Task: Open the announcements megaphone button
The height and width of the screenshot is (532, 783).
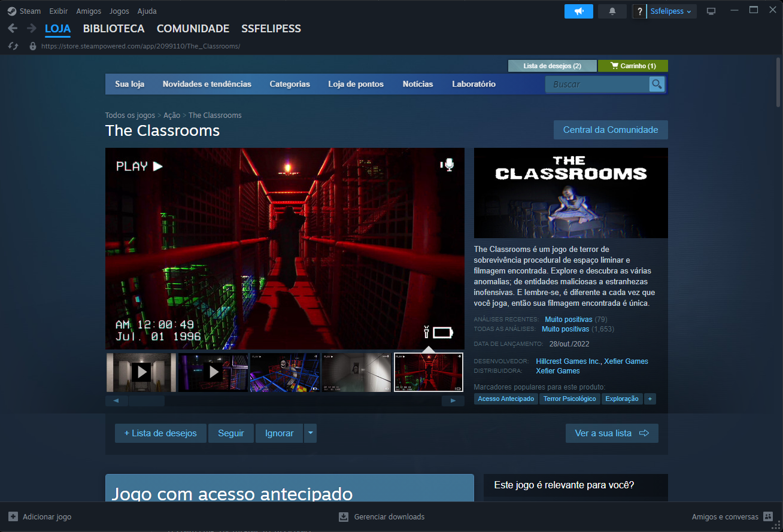Action: pos(579,11)
